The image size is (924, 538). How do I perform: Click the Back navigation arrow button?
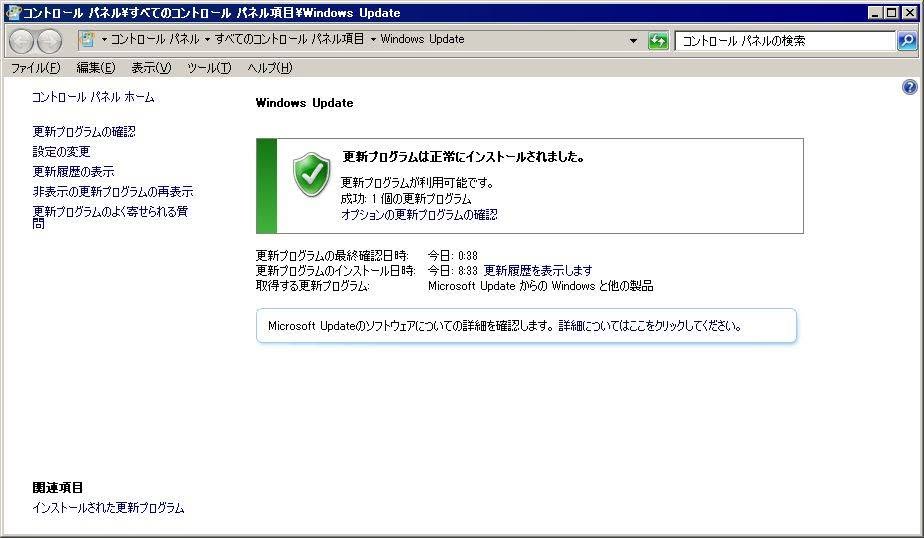click(22, 41)
